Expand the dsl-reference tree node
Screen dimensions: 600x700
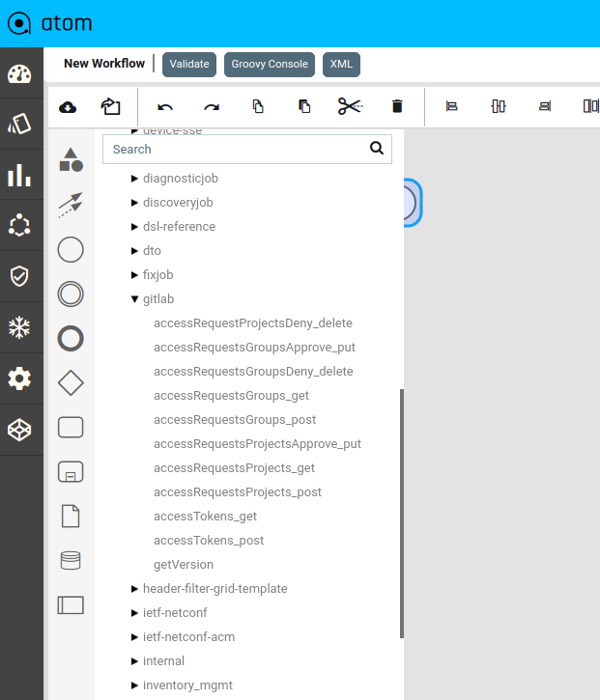(134, 227)
